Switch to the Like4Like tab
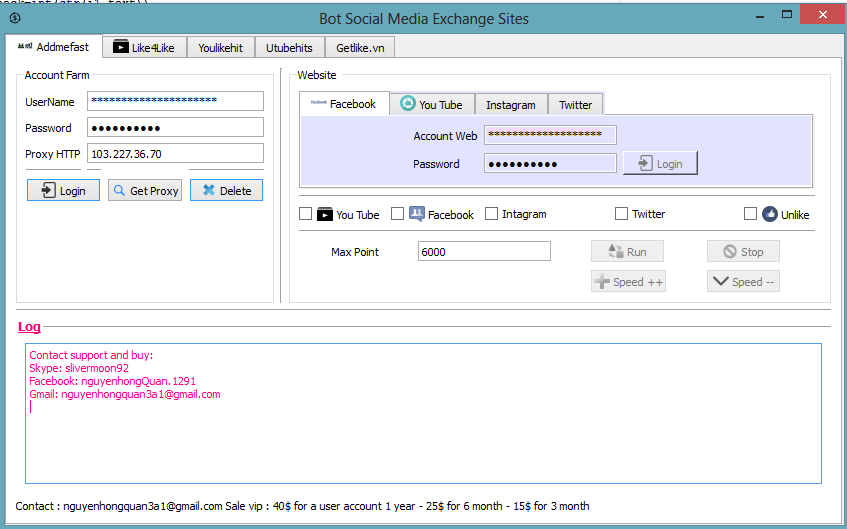The image size is (847, 529). coord(145,48)
